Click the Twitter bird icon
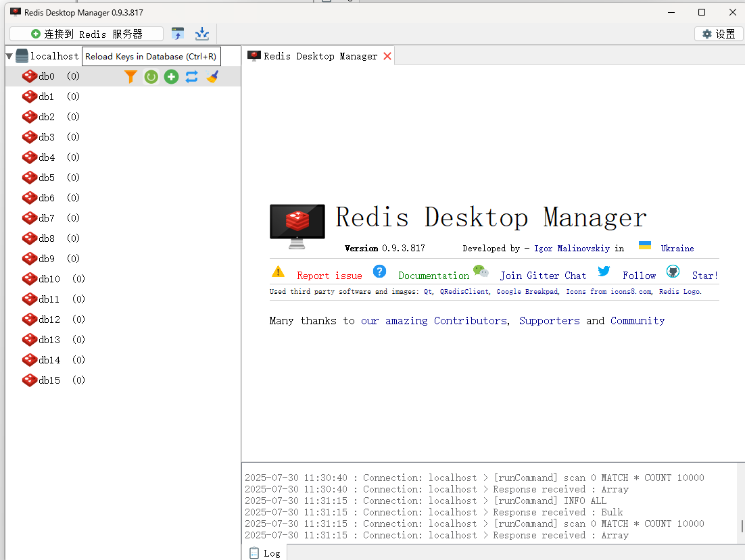 [604, 271]
